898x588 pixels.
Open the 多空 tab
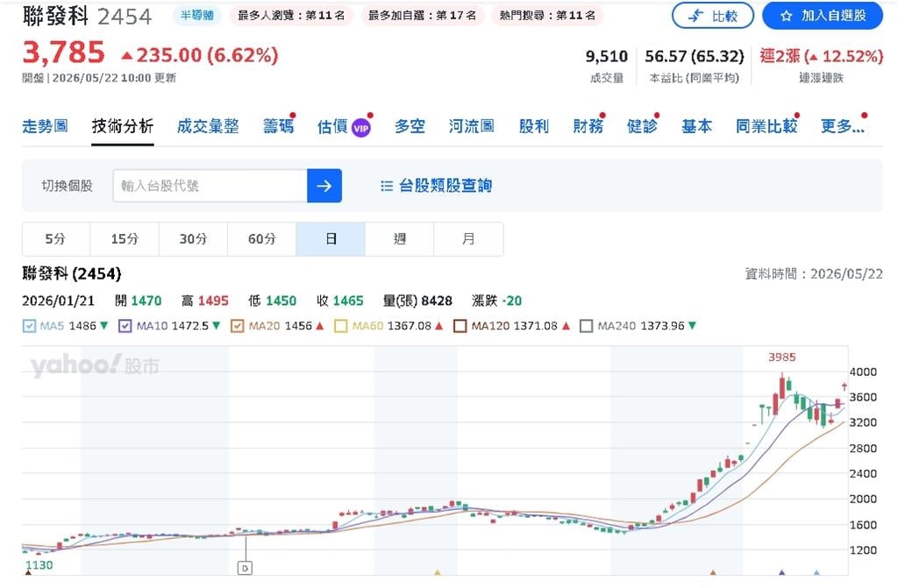(410, 126)
